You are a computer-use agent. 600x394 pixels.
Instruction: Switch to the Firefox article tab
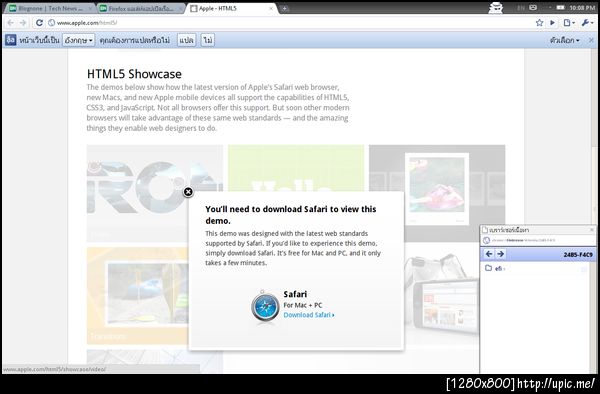point(140,8)
